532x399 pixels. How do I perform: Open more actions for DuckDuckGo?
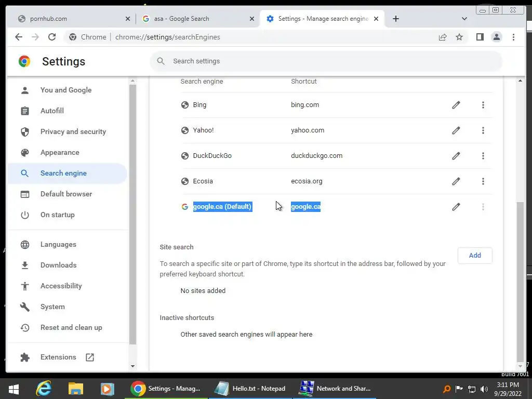click(483, 156)
